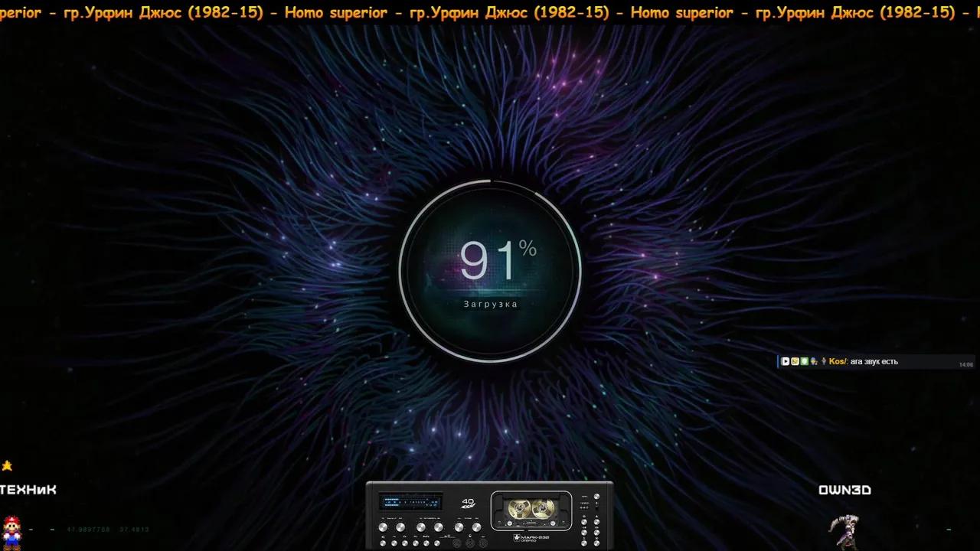Click the circular loading progress ring

[490, 270]
